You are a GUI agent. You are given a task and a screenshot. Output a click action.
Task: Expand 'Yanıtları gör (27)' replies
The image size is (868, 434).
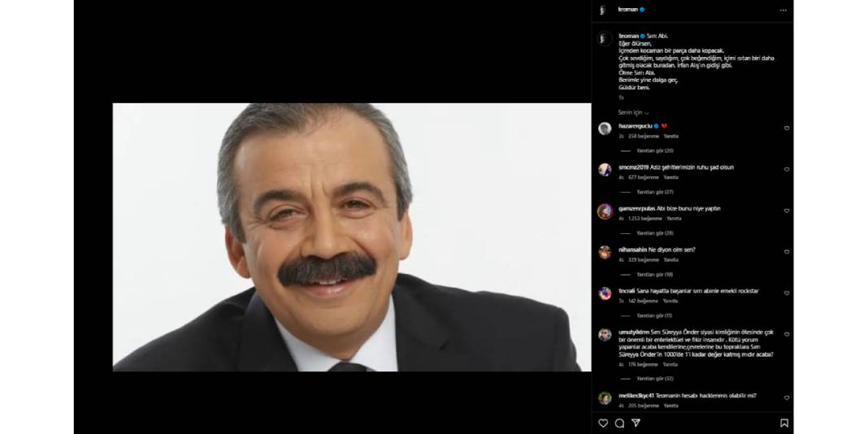[x=655, y=192]
